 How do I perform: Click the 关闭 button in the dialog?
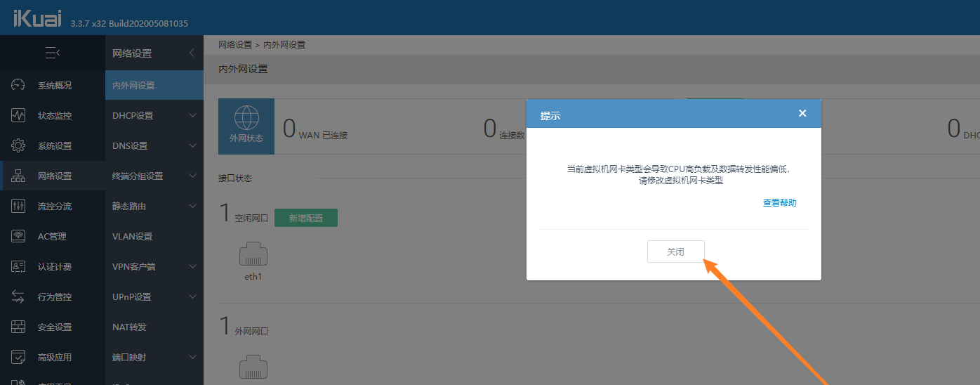coord(675,252)
